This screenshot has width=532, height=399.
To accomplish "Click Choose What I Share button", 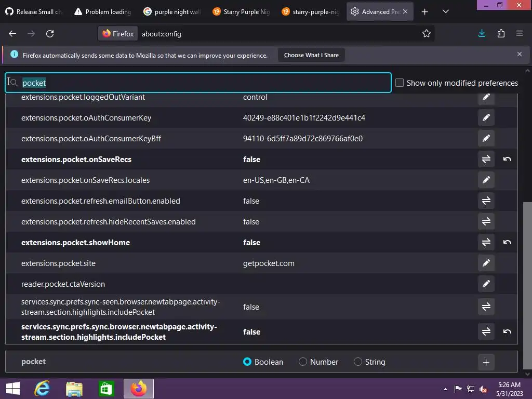I will pos(311,55).
